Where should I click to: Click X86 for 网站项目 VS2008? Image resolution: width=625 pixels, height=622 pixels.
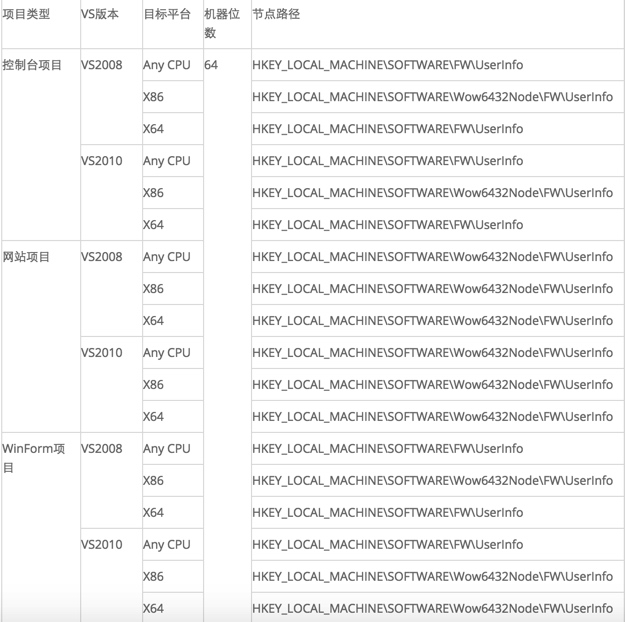[173, 289]
